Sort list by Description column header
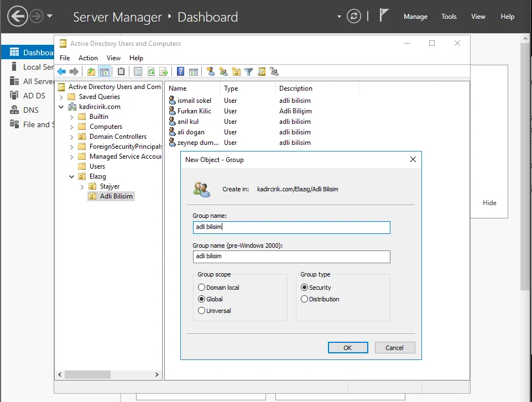The height and width of the screenshot is (402, 532). pyautogui.click(x=316, y=88)
